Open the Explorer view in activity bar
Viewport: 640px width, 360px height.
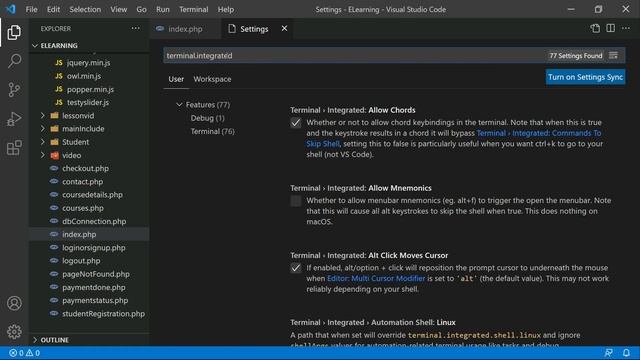pyautogui.click(x=14, y=32)
